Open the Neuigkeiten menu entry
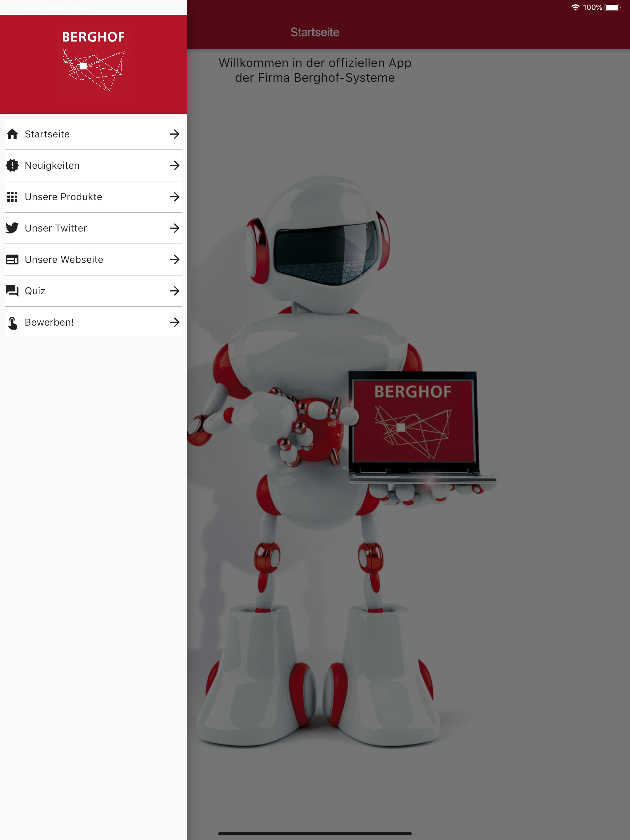The width and height of the screenshot is (630, 840). 94,165
